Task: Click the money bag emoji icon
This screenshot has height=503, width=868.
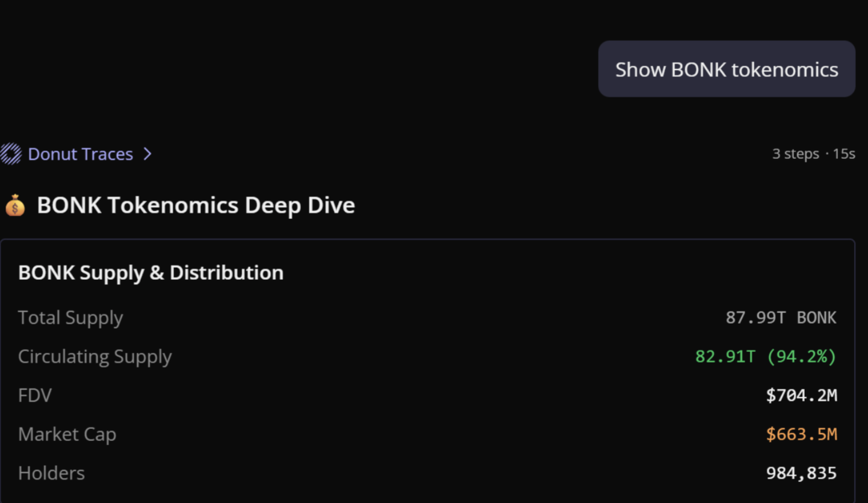Action: click(15, 206)
